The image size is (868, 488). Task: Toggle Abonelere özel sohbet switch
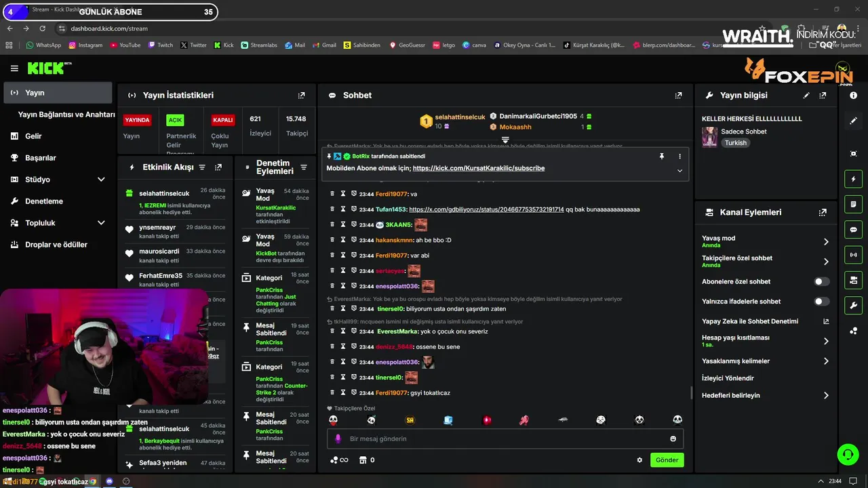[x=821, y=281]
